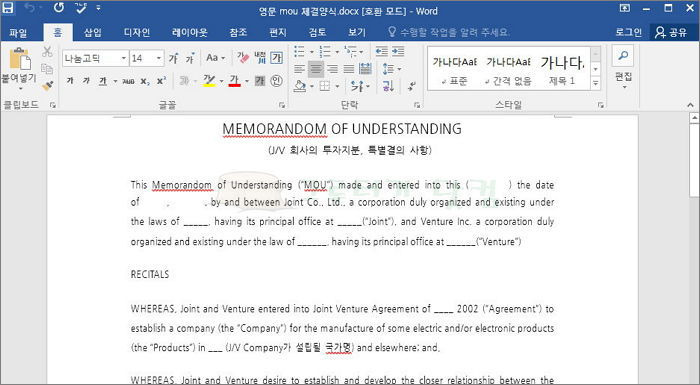Switch to the 참조 tab

pyautogui.click(x=238, y=32)
